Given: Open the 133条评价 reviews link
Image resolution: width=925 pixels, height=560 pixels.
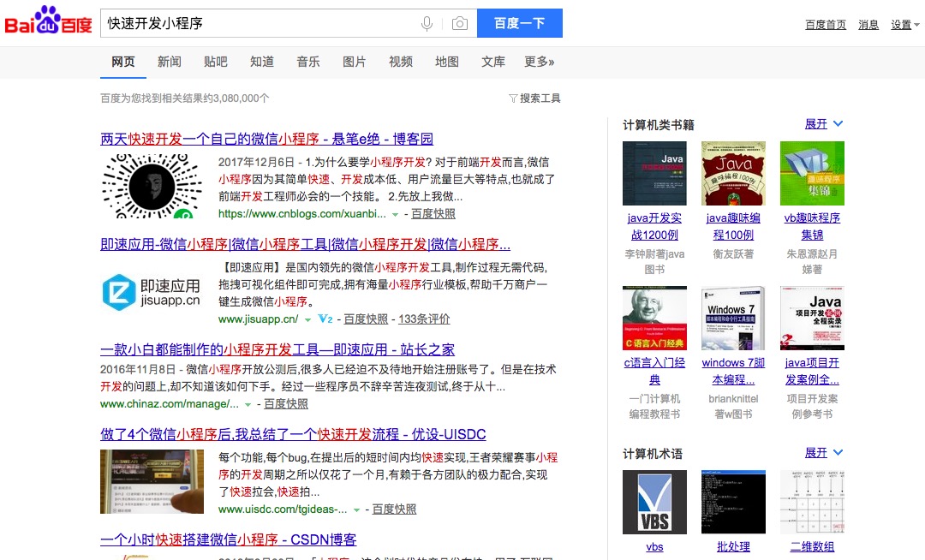Looking at the screenshot, I should pos(424,319).
